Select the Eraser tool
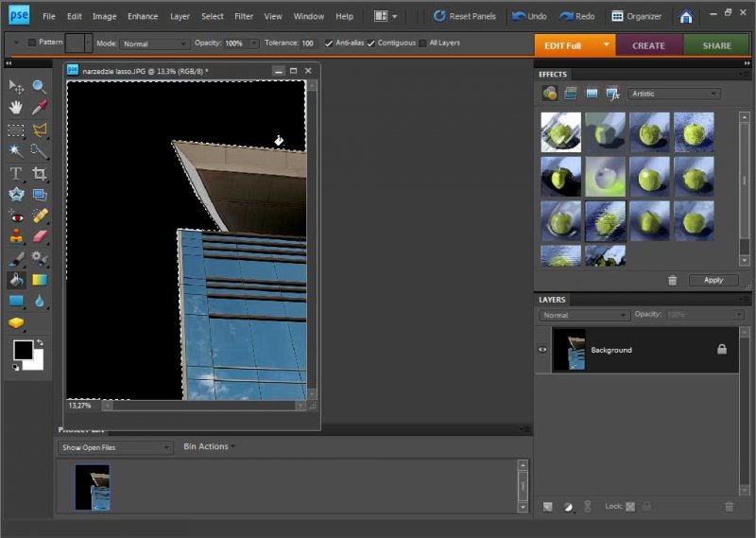This screenshot has height=538, width=756. pos(40,236)
